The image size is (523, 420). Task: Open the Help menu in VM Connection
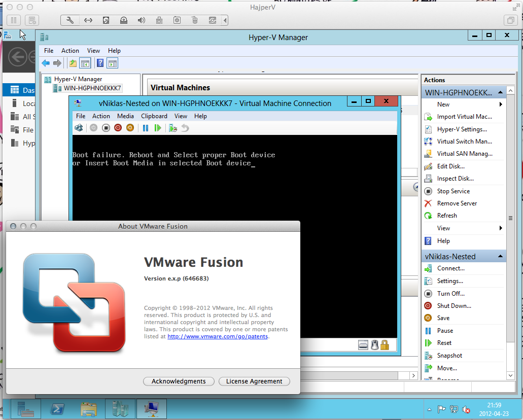click(200, 116)
